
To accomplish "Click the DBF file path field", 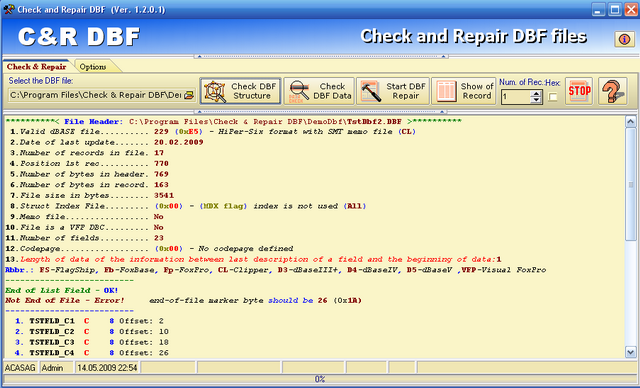I will [x=96, y=95].
